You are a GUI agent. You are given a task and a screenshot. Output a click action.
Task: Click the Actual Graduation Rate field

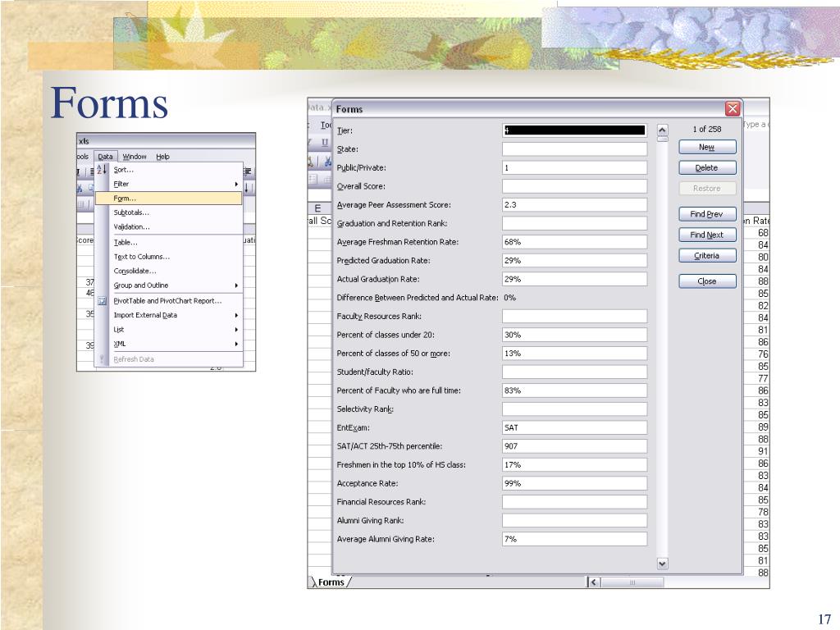pyautogui.click(x=574, y=279)
